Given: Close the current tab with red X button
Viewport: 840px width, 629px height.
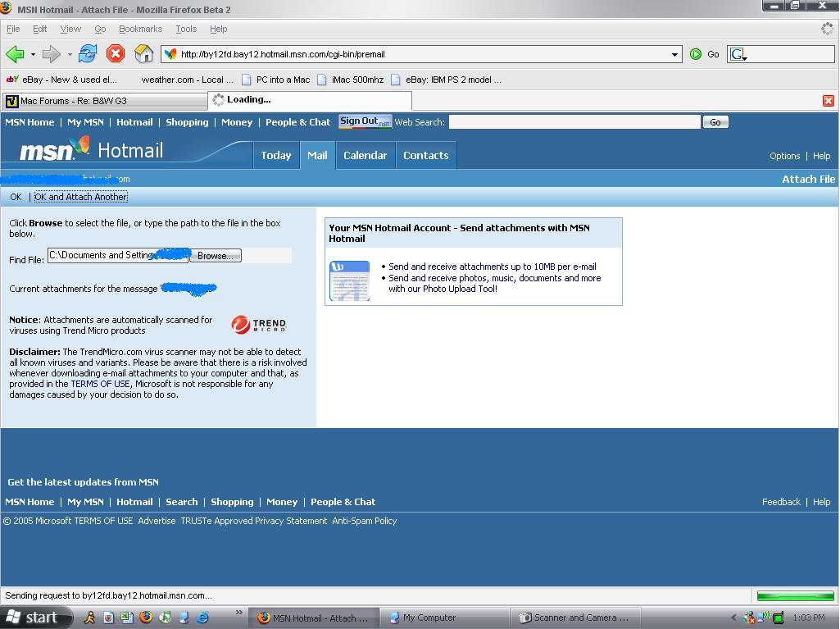Looking at the screenshot, I should coord(829,101).
